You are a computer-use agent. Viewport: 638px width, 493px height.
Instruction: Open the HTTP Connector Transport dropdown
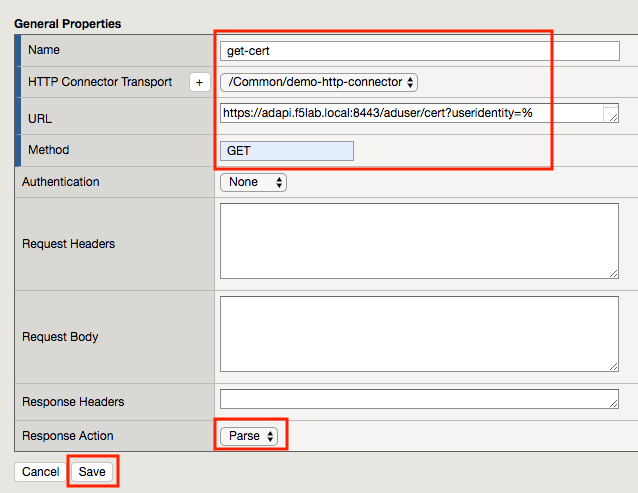pos(319,82)
